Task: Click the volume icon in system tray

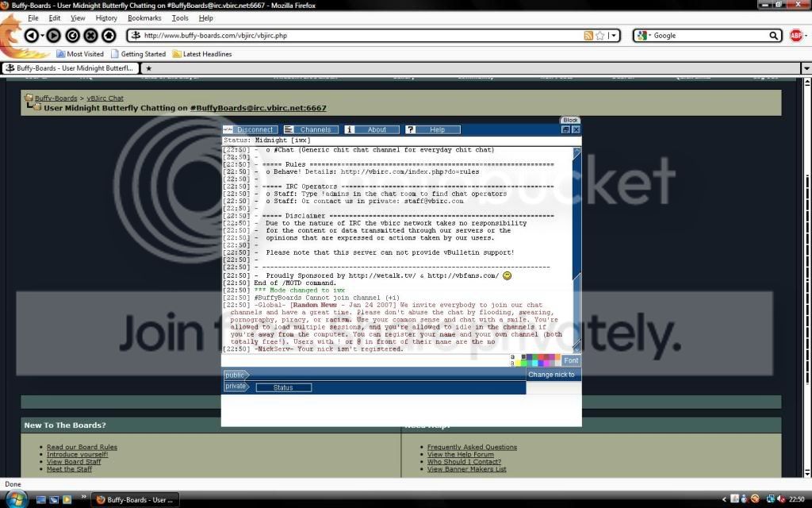Action: [780, 499]
